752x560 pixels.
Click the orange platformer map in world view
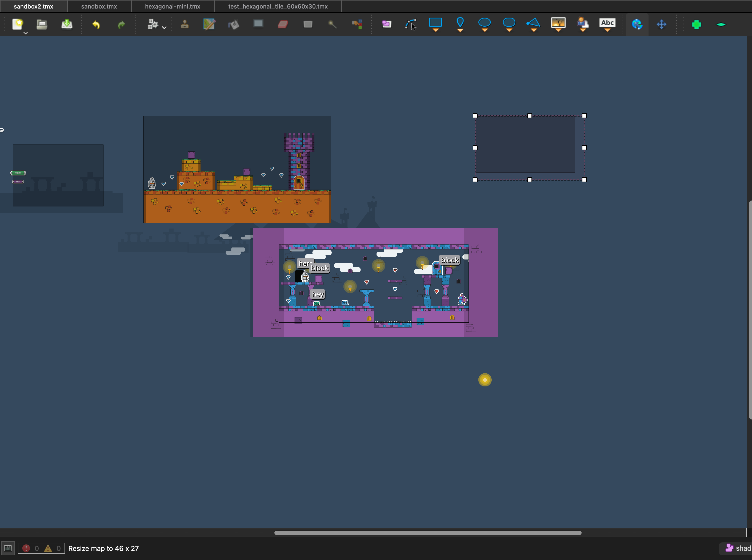[237, 170]
